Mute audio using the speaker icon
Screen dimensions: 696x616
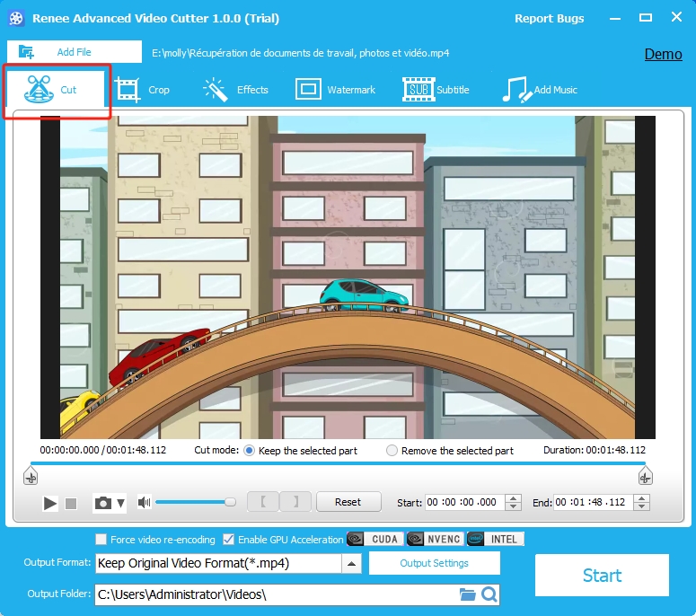pyautogui.click(x=144, y=503)
